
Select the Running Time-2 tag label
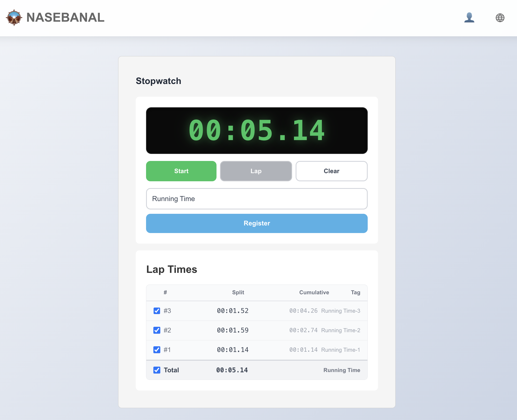pos(341,330)
